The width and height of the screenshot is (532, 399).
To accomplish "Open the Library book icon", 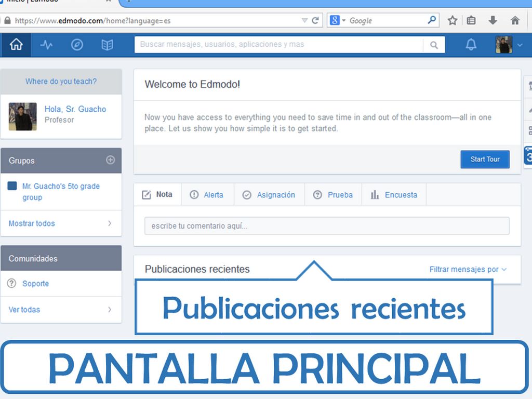I will [x=107, y=45].
